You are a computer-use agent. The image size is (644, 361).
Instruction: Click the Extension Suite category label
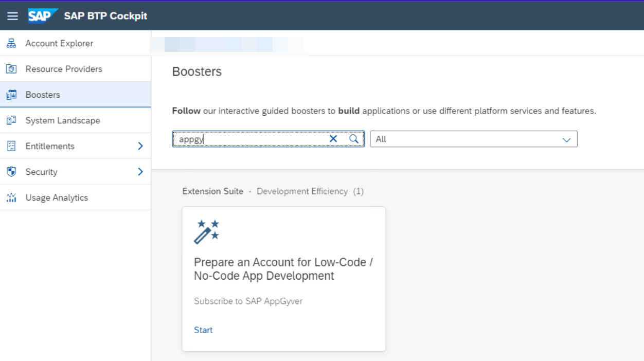coord(213,191)
